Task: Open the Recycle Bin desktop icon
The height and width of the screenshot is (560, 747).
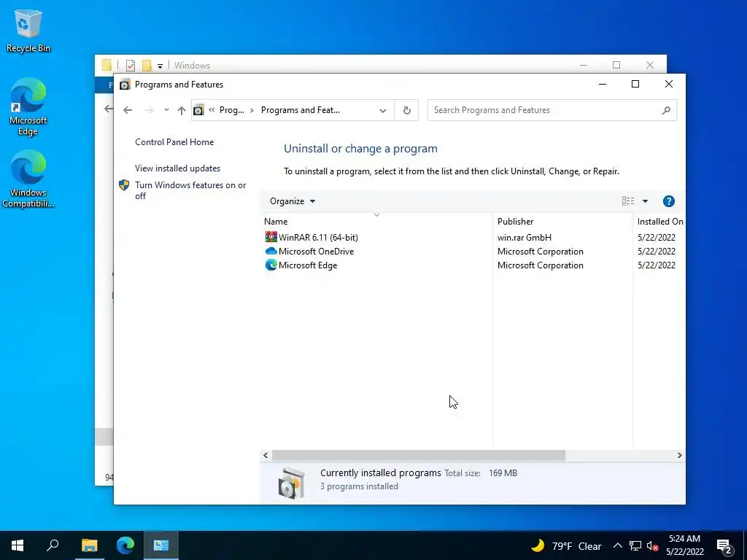Action: 28,31
